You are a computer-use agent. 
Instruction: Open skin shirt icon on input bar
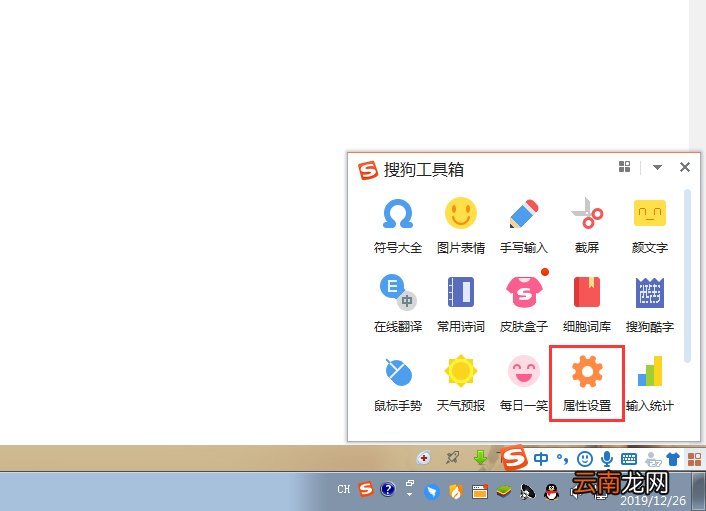pyautogui.click(x=673, y=459)
